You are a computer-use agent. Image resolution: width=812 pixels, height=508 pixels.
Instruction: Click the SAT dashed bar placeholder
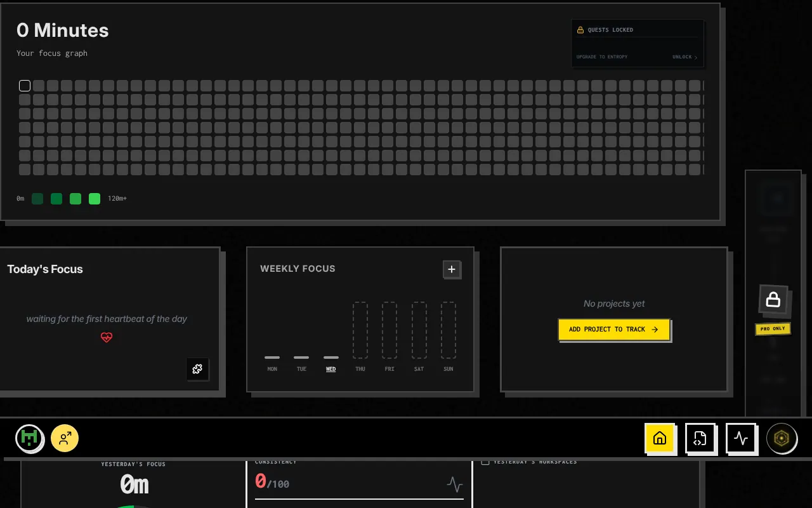(419, 330)
